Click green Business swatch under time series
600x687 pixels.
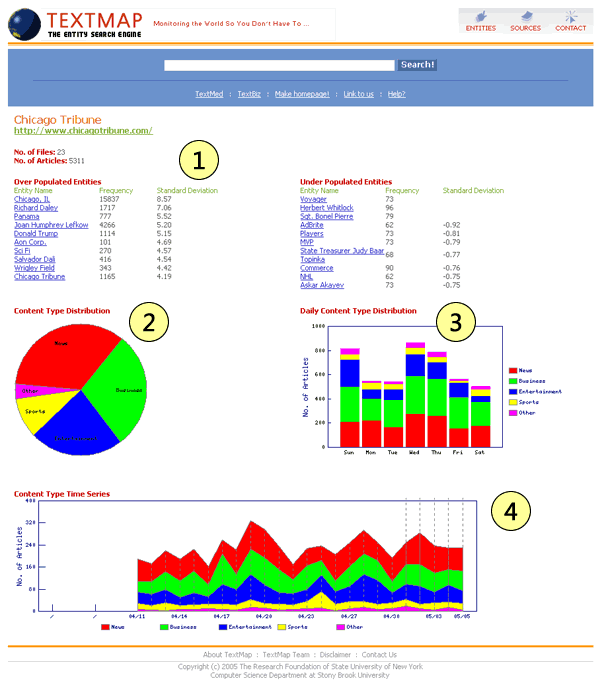pyautogui.click(x=164, y=627)
